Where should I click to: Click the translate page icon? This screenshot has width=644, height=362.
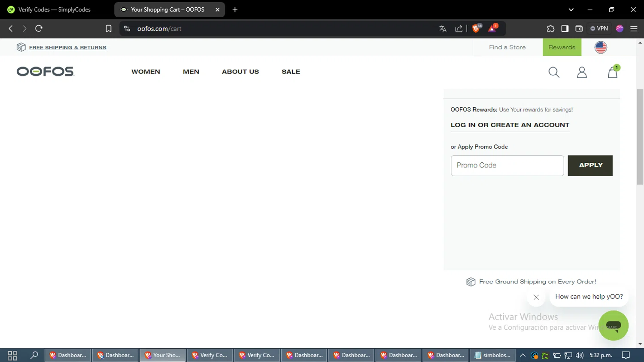(443, 29)
